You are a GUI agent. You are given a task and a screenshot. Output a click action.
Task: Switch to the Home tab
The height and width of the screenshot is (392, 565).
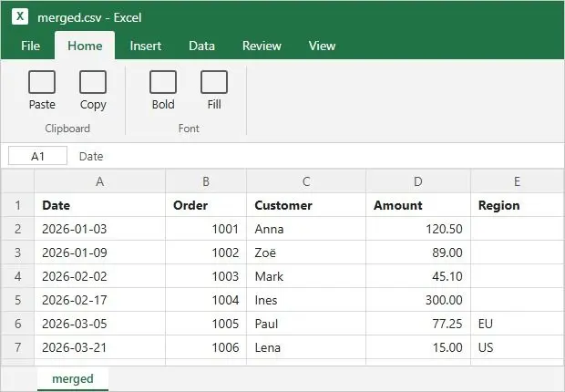[85, 46]
